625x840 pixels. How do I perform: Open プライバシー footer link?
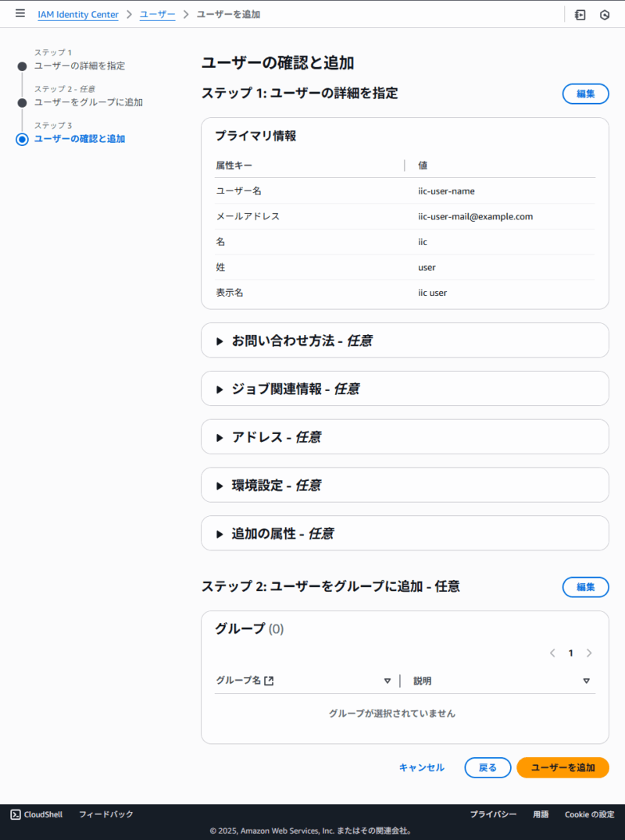(x=493, y=814)
